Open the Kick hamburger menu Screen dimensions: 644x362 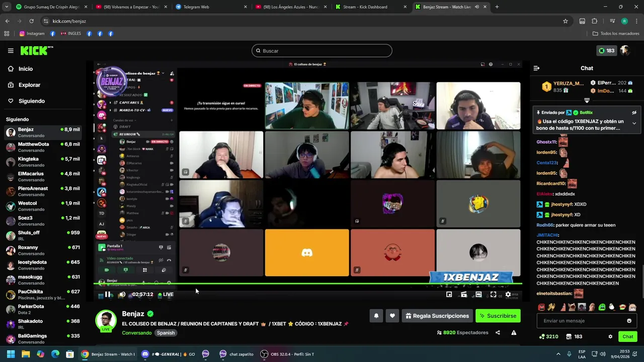coord(11,51)
